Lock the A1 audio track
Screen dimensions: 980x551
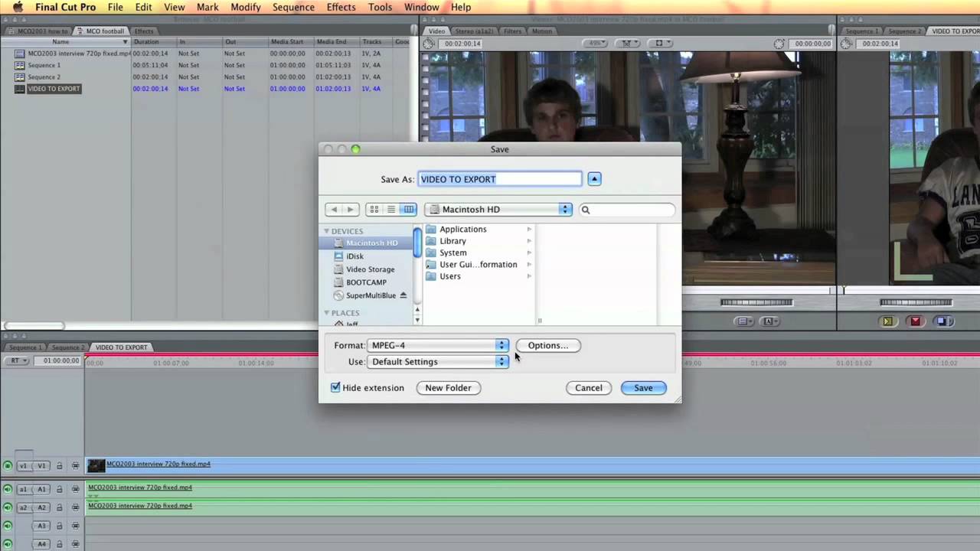point(60,489)
